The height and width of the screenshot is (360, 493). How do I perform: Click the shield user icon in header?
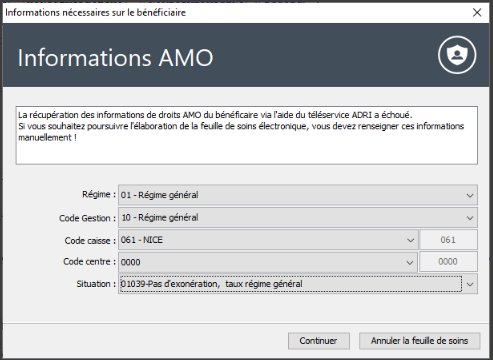[457, 55]
